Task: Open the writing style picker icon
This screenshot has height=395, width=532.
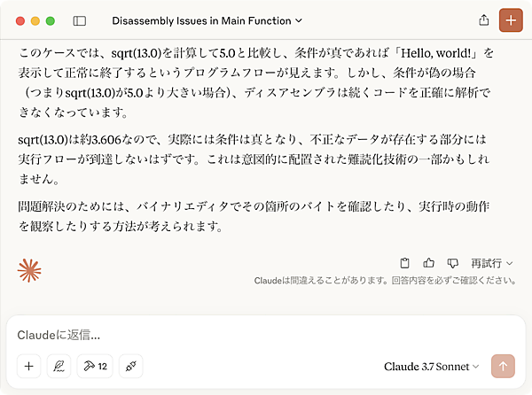Action: tap(59, 366)
